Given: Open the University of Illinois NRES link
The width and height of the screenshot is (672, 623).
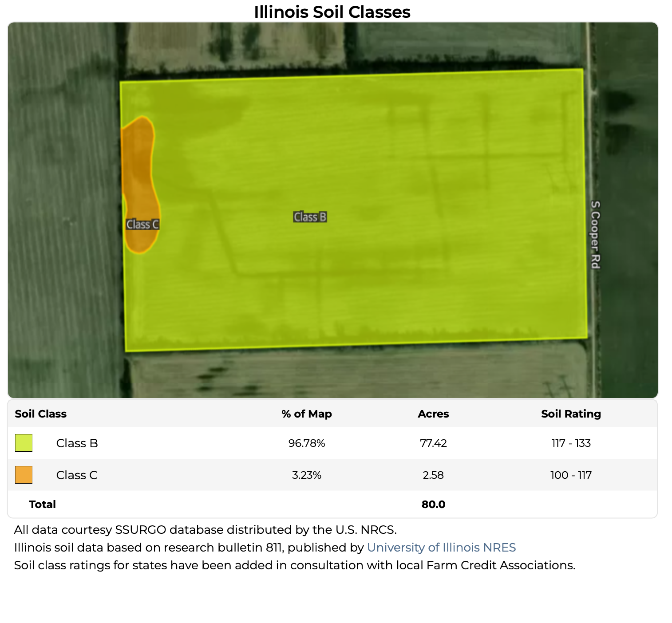Looking at the screenshot, I should [x=441, y=547].
